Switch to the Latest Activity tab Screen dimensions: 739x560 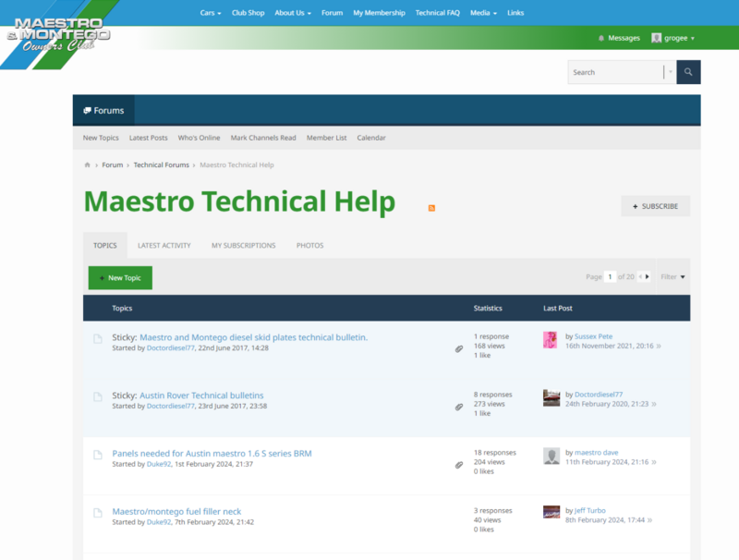tap(164, 246)
